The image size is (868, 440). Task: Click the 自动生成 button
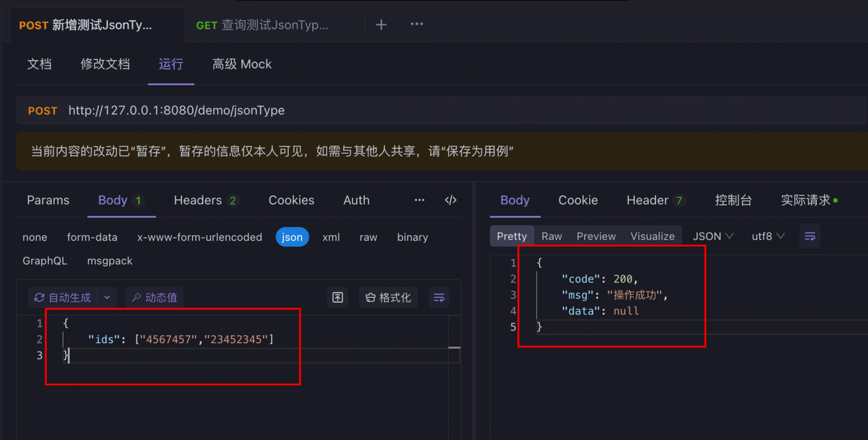click(63, 297)
